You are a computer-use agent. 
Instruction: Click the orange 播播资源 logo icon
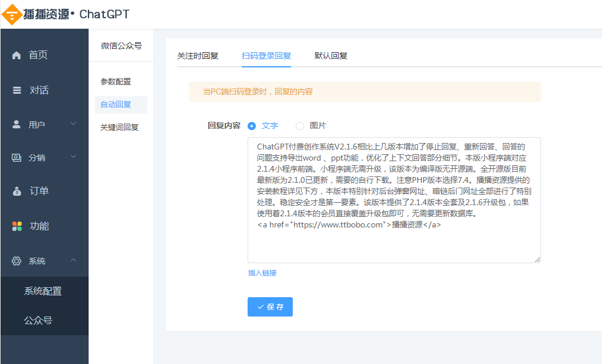coord(12,15)
